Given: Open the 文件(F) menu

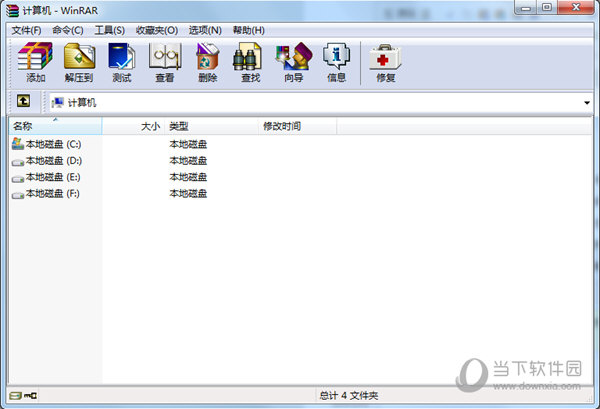Looking at the screenshot, I should [26, 30].
